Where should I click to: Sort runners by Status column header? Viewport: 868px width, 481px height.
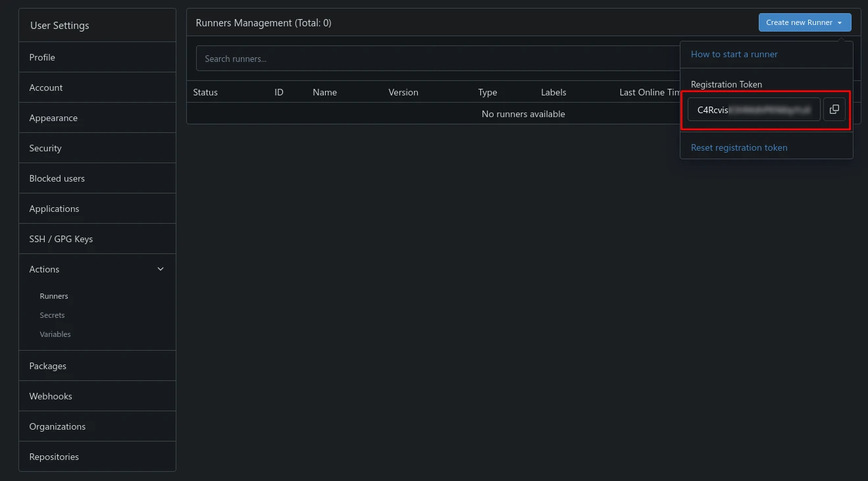(x=205, y=92)
